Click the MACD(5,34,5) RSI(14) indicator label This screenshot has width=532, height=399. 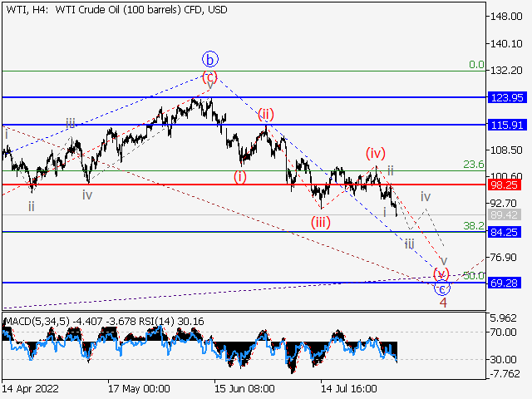(105, 322)
